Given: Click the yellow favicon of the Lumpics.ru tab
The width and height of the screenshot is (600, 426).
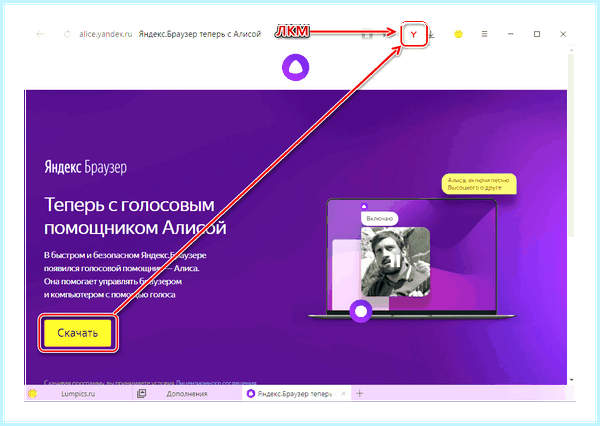Looking at the screenshot, I should tap(33, 393).
